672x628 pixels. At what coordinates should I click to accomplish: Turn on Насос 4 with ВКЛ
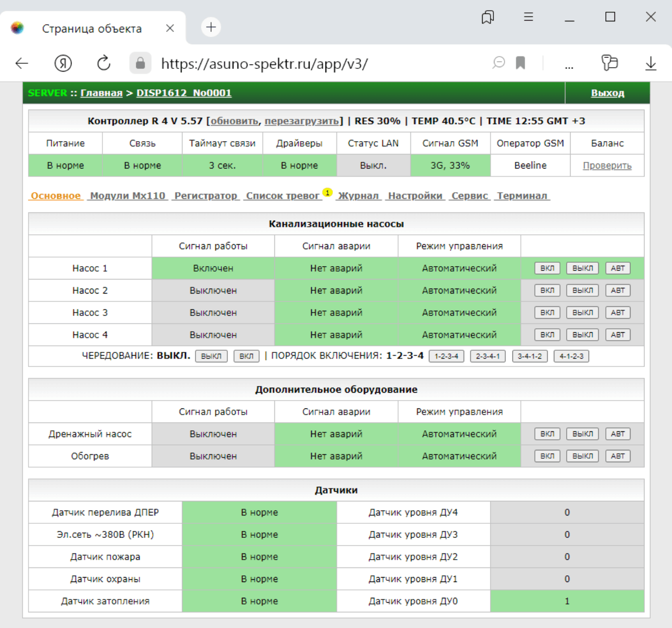coord(547,335)
